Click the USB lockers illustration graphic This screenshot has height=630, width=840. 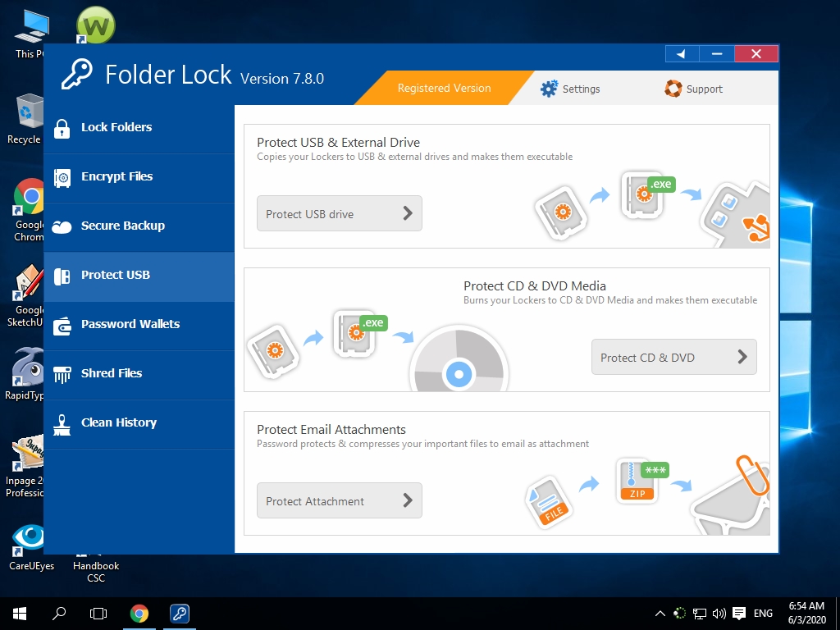652,211
